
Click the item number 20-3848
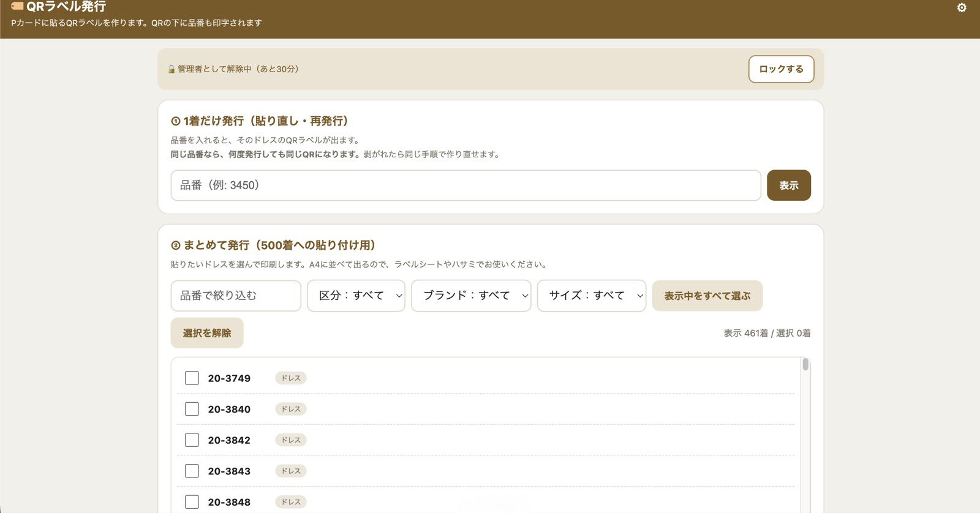click(229, 502)
